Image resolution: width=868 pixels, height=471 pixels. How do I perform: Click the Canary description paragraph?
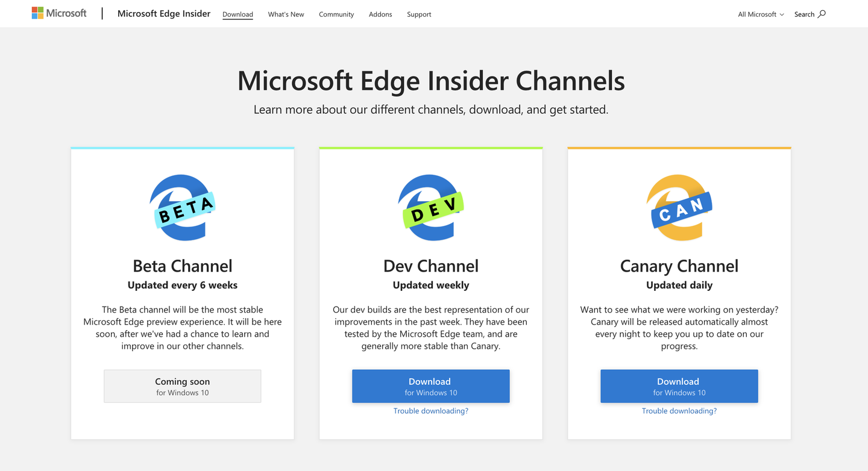click(679, 328)
